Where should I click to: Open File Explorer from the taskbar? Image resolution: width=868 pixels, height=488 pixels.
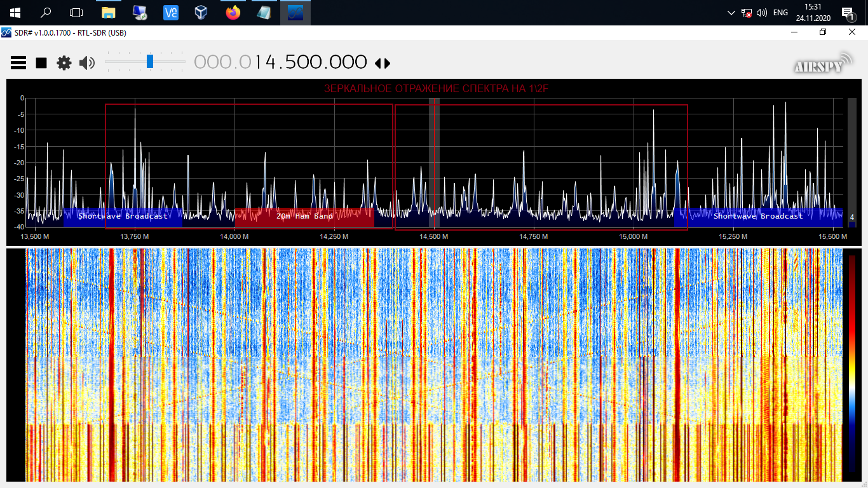109,13
